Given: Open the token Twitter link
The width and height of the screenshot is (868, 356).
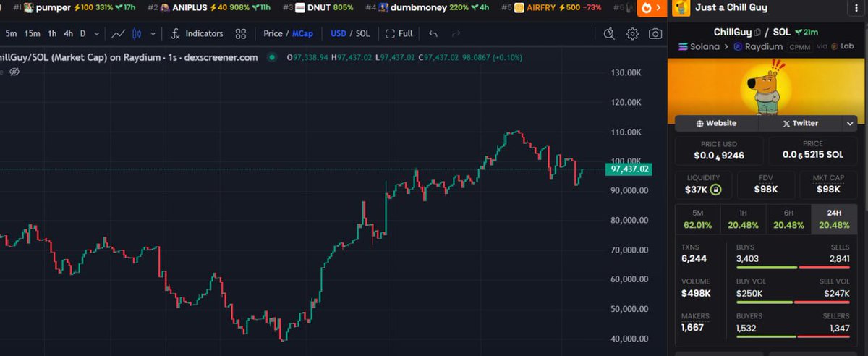Looking at the screenshot, I should (799, 123).
